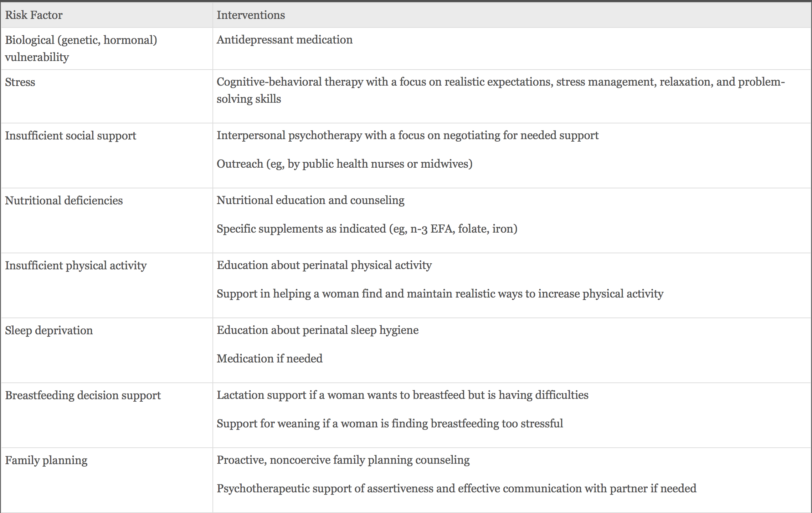Select the "Insufficient social support" cell
The image size is (812, 513).
[71, 136]
